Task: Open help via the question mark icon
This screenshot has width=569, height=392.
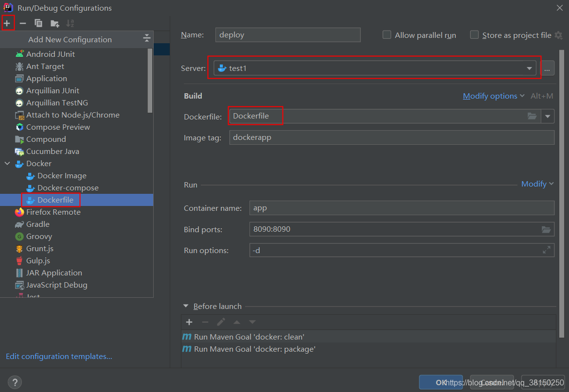Action: coord(15,382)
